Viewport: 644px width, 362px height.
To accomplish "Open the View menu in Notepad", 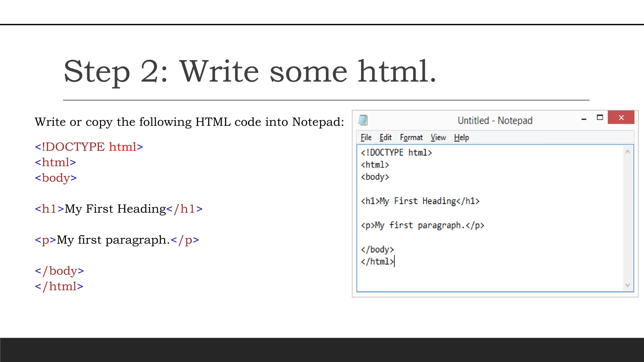I will pyautogui.click(x=438, y=138).
